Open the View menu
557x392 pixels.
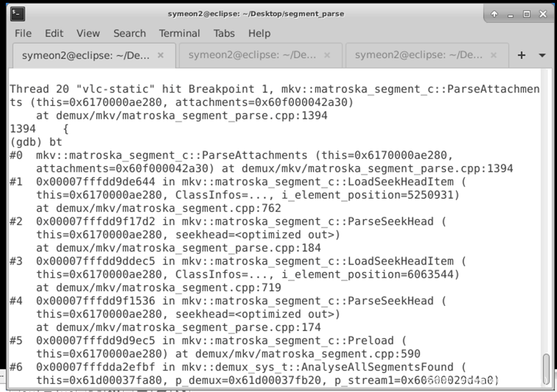(x=88, y=34)
